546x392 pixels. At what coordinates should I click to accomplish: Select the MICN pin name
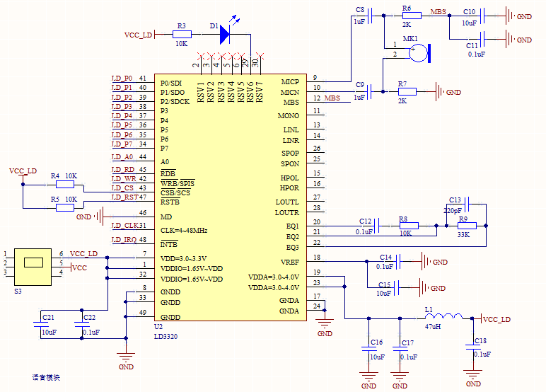click(290, 92)
